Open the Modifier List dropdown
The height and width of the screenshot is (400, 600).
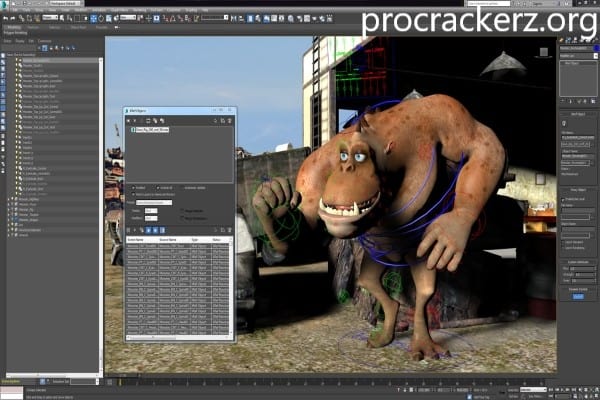coord(579,56)
